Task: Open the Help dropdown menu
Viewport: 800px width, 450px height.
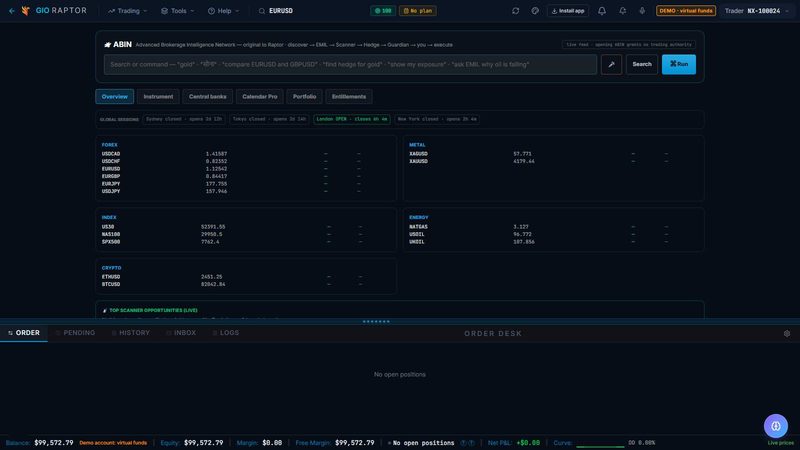Action: tap(223, 11)
